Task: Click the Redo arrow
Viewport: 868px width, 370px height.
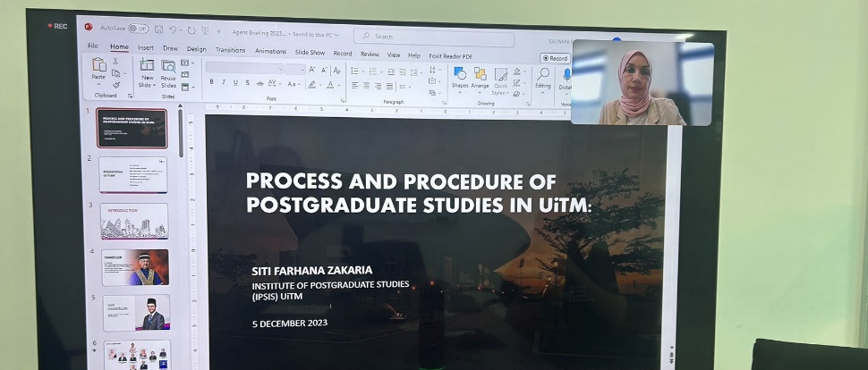Action: [x=191, y=30]
